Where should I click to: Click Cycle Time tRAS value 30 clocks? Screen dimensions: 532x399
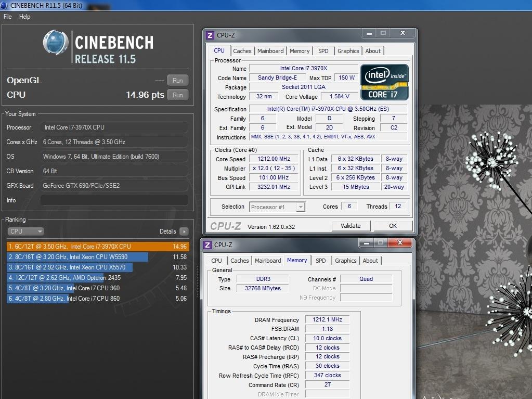click(328, 366)
